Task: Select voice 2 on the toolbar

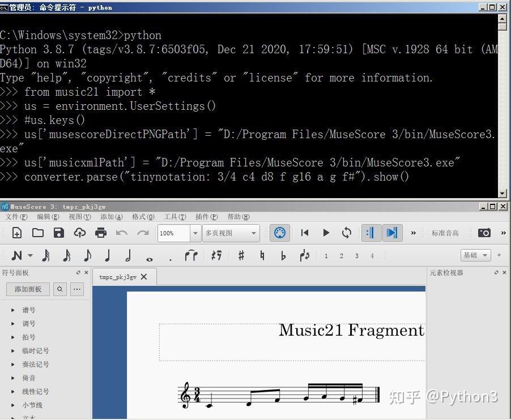Action: pos(341,255)
